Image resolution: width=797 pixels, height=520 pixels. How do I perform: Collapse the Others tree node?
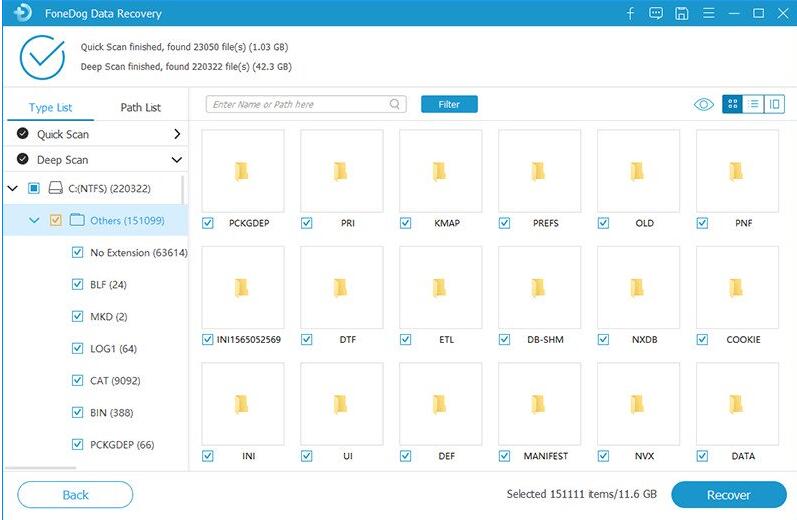(34, 220)
